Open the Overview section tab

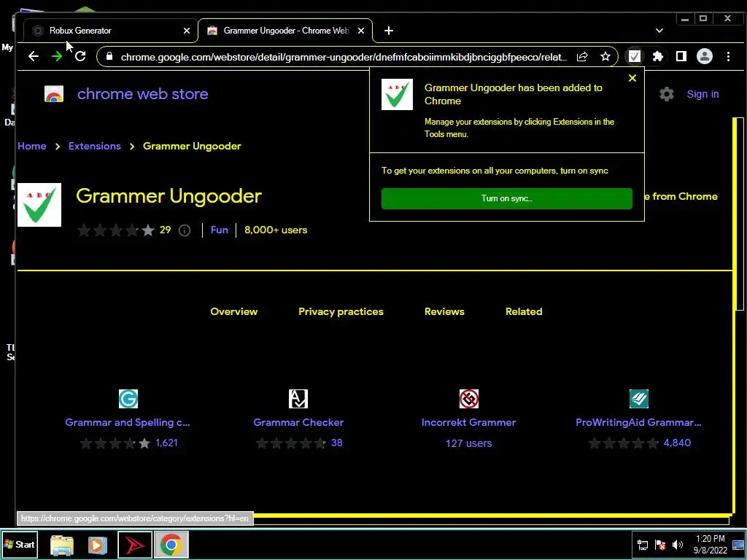tap(234, 311)
